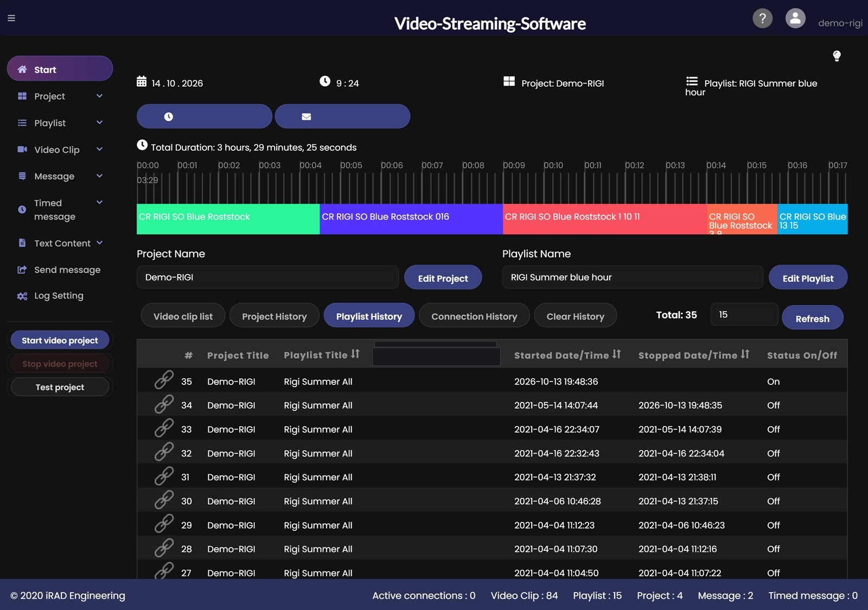Sort by Playlist Title arrows icon
The width and height of the screenshot is (868, 610).
click(x=355, y=354)
